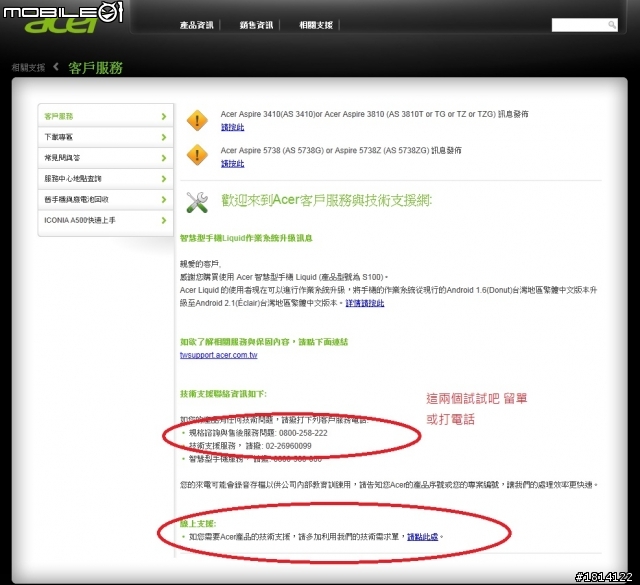
Task: Open the 產品資訊 menu
Action: tap(197, 25)
